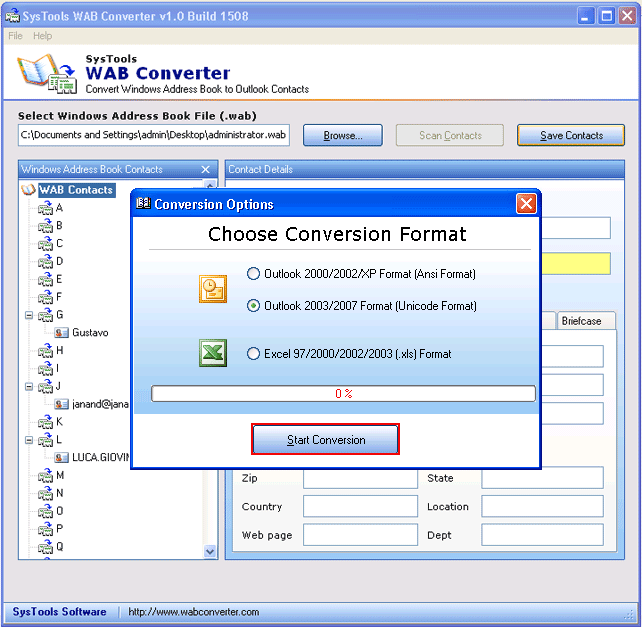
Task: Collapse the L group in the tree
Action: [x=29, y=440]
